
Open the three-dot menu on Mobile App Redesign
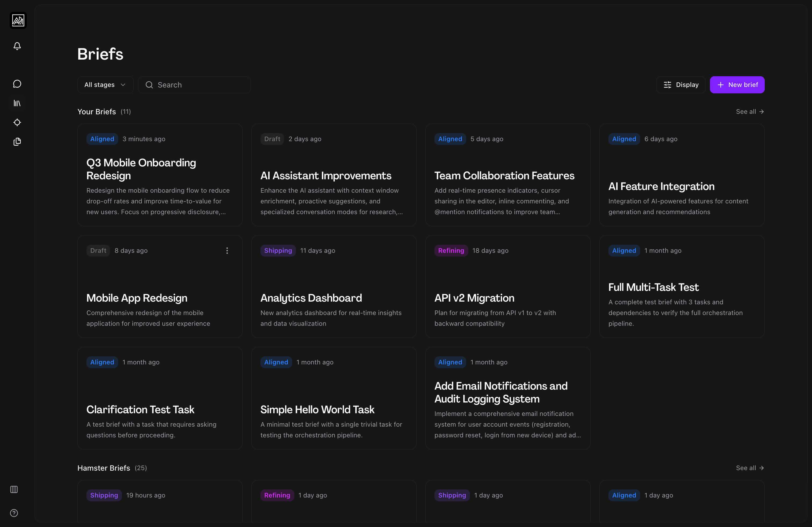(x=227, y=251)
